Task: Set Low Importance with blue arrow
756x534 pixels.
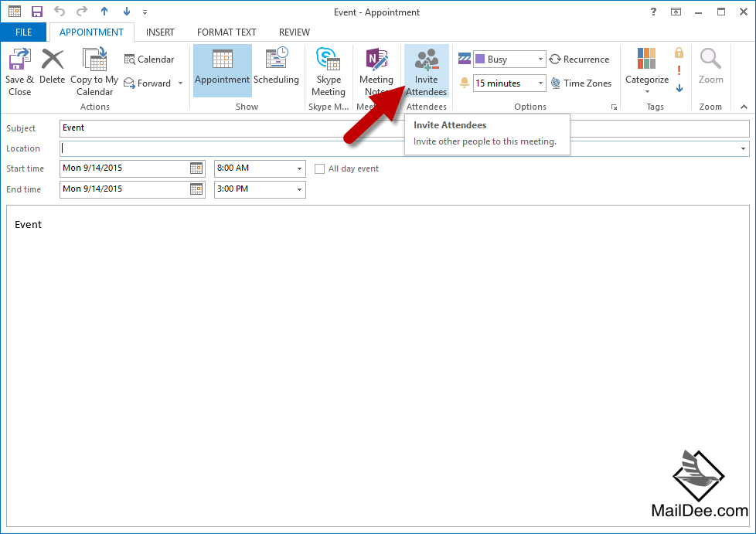Action: tap(679, 88)
